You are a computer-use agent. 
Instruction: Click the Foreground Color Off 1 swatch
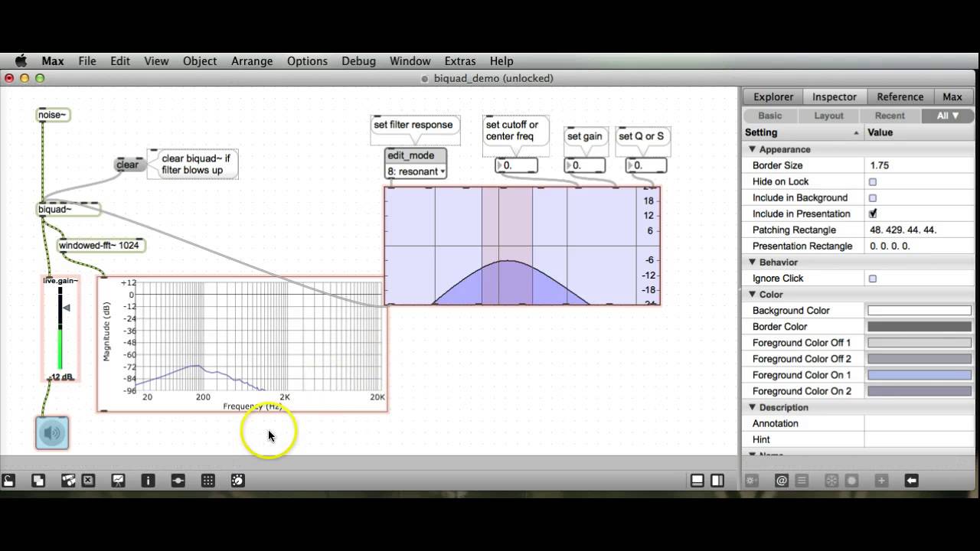tap(920, 343)
